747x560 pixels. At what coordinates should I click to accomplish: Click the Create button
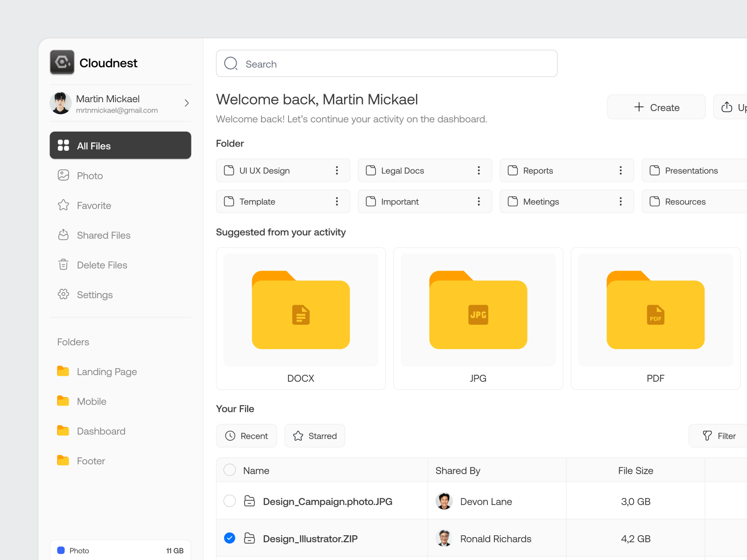pos(656,107)
